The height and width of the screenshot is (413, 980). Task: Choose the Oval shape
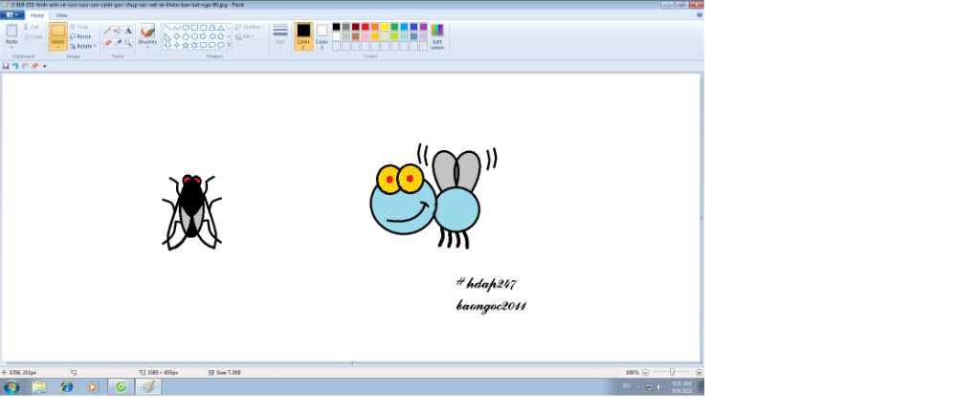point(186,28)
